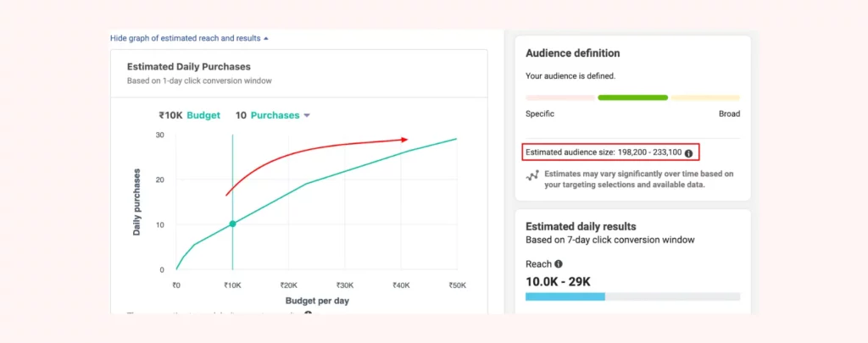Click the Estimated audience size 198,200 - 233,100 text
The image size is (868, 343).
pos(604,152)
